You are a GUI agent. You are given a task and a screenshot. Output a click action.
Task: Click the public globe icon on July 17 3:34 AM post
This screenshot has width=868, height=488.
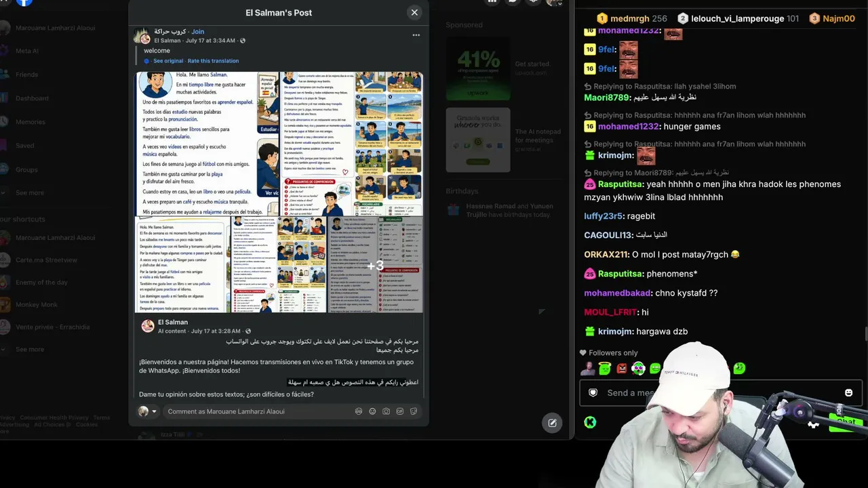coord(243,41)
